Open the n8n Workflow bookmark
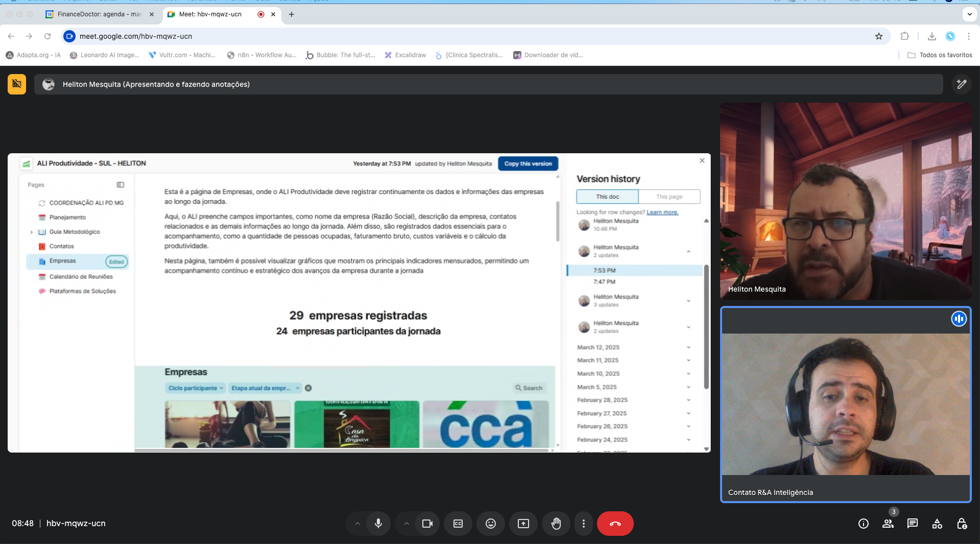This screenshot has height=544, width=980. pyautogui.click(x=261, y=55)
